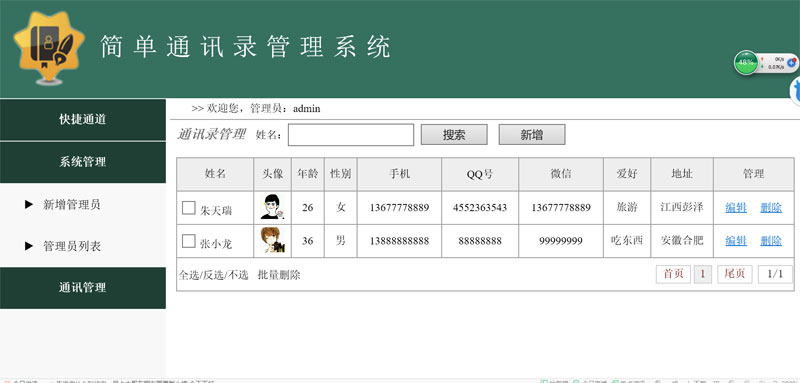Open the 48% memory speed ball widget
Image resolution: width=800 pixels, height=383 pixels.
(746, 63)
